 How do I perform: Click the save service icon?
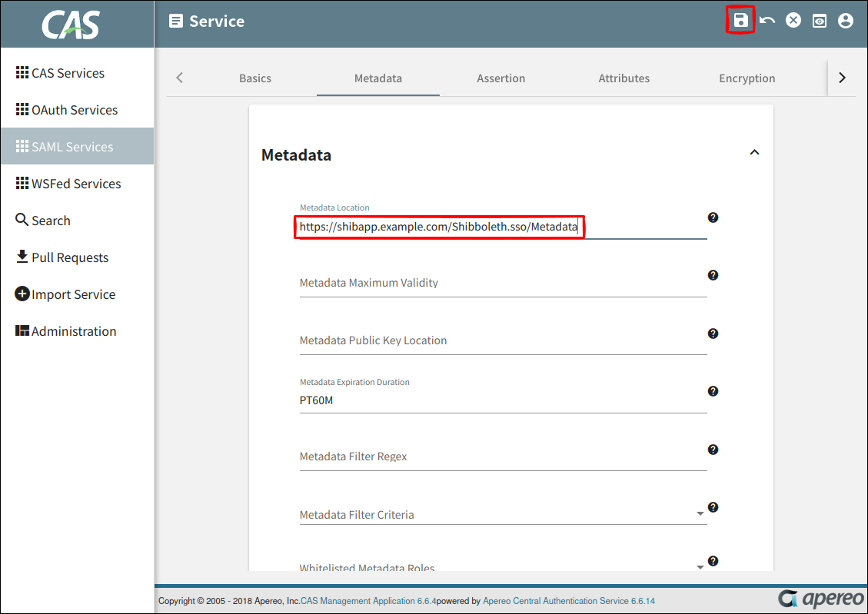pos(740,21)
